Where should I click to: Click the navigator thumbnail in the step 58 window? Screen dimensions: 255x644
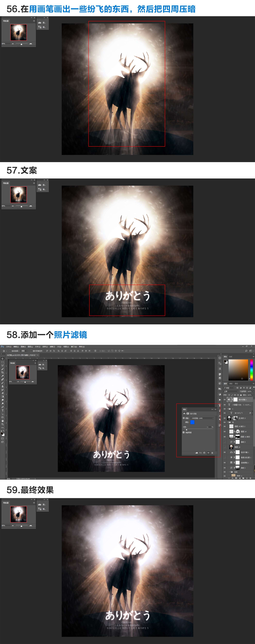click(23, 372)
